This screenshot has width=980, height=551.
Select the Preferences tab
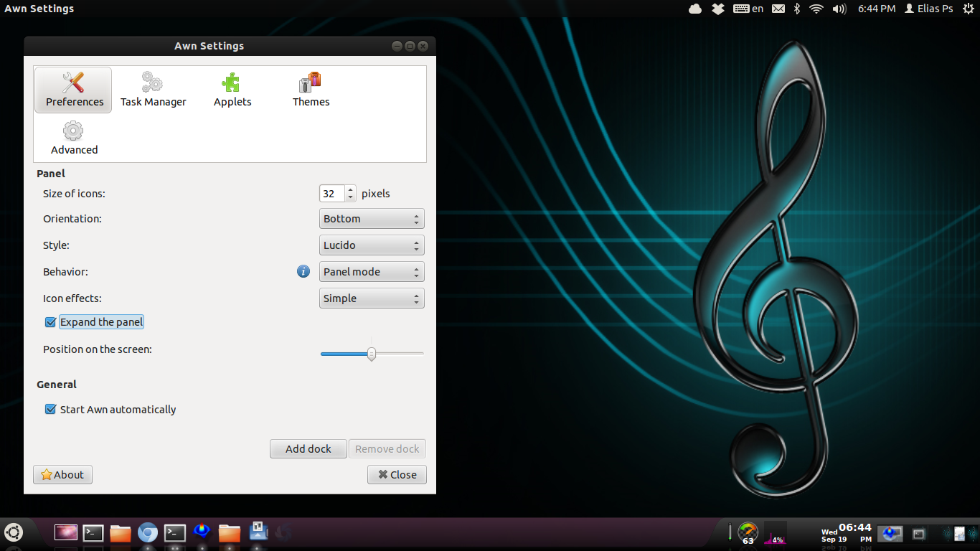74,90
